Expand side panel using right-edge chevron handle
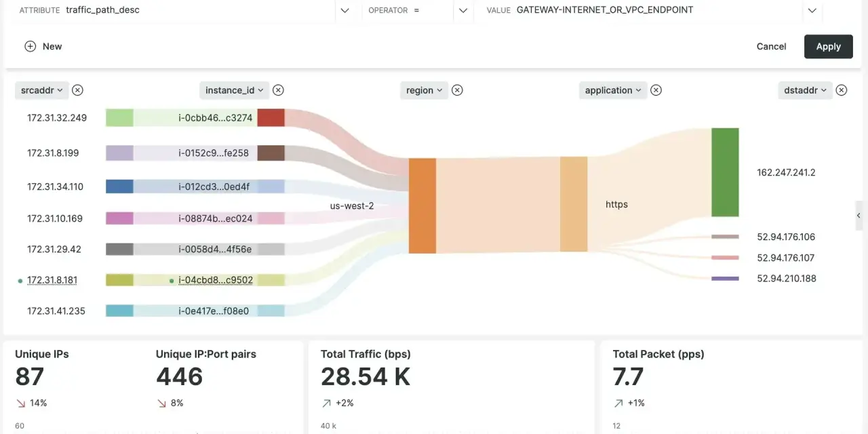 point(859,216)
